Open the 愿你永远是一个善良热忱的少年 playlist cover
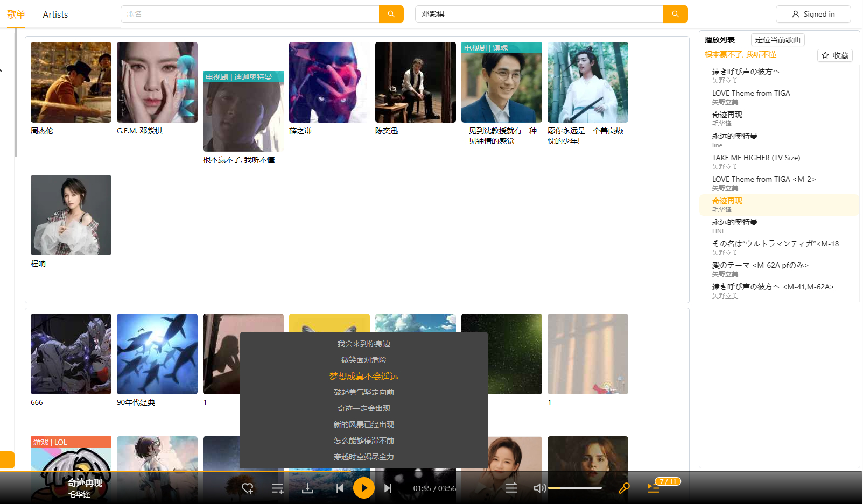This screenshot has height=504, width=863. 588,82
